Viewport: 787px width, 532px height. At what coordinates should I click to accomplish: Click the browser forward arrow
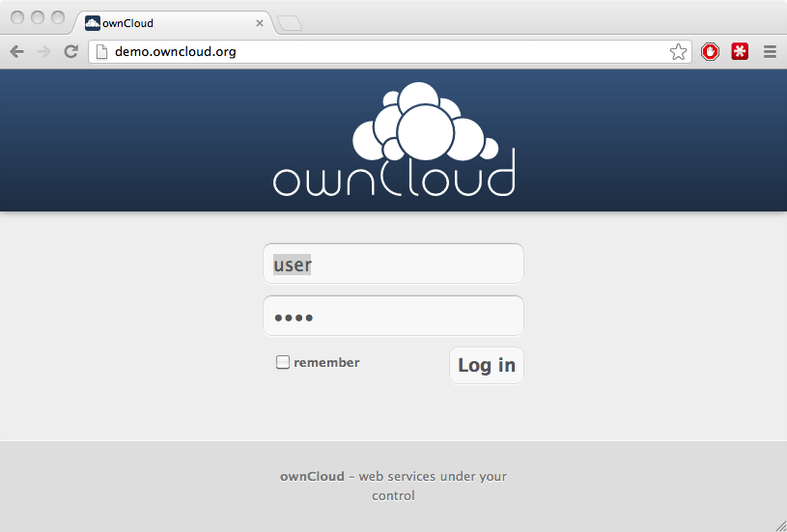coord(43,52)
